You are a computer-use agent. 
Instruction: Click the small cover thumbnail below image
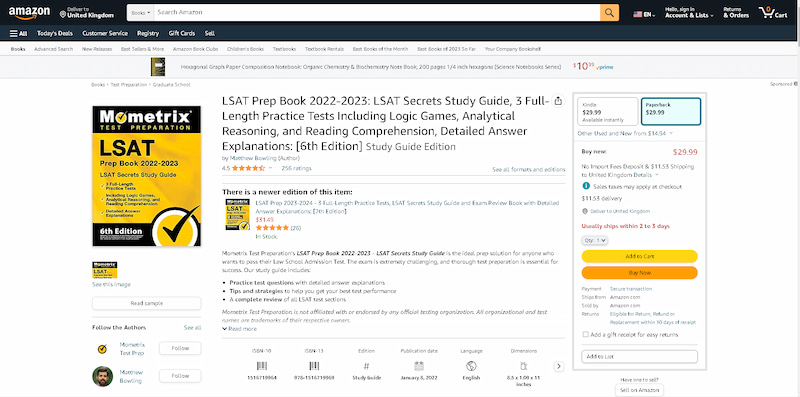tap(105, 270)
